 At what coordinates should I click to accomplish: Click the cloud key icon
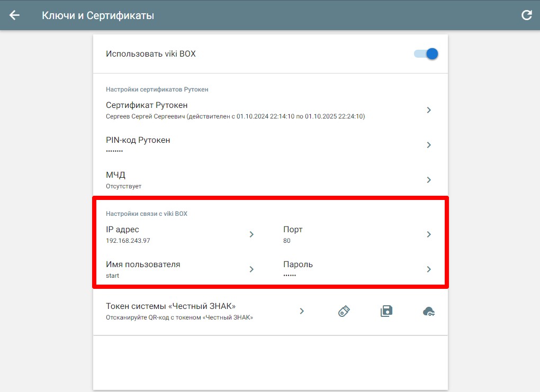[429, 312]
